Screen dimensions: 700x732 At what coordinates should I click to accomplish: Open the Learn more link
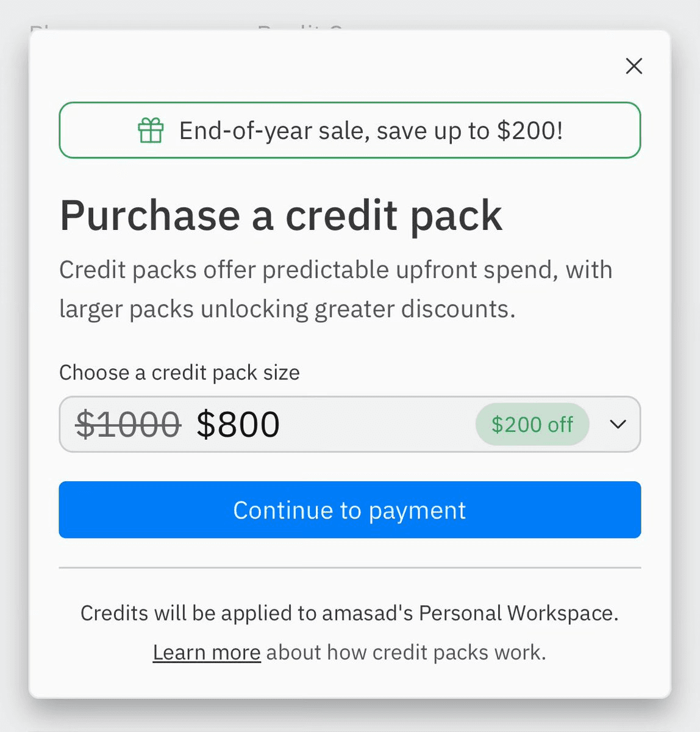(207, 652)
